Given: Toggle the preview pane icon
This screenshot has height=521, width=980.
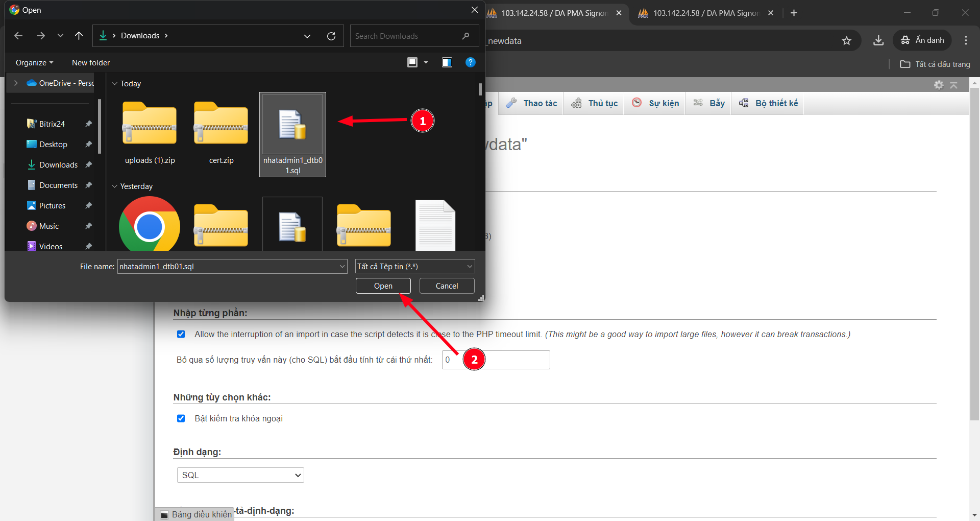Looking at the screenshot, I should (x=447, y=62).
